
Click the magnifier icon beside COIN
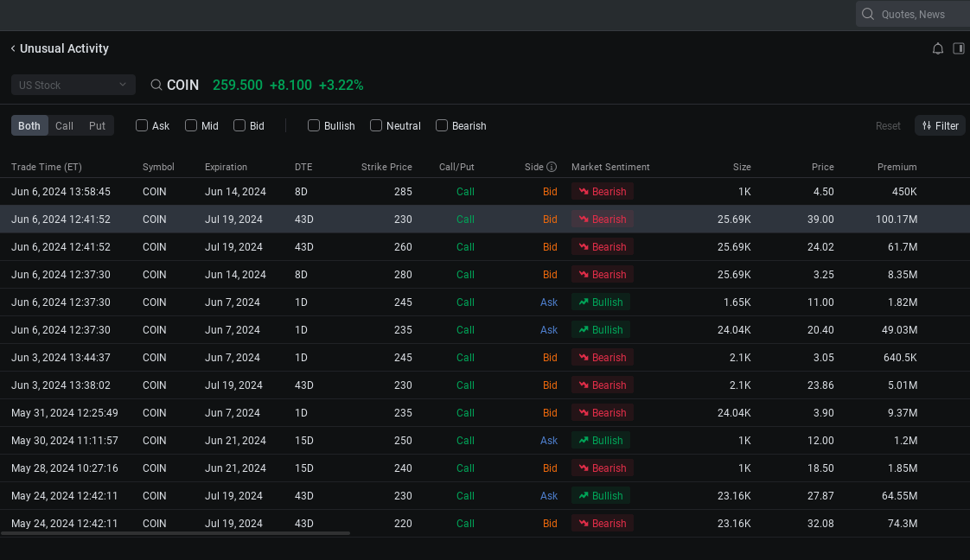[x=156, y=86]
